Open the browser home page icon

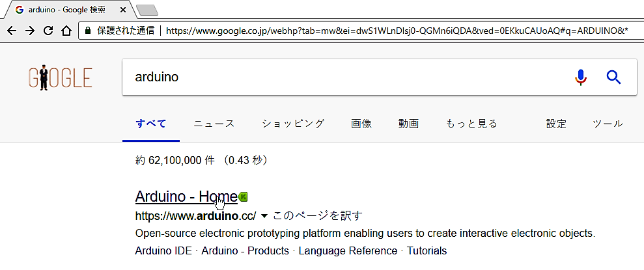click(66, 31)
